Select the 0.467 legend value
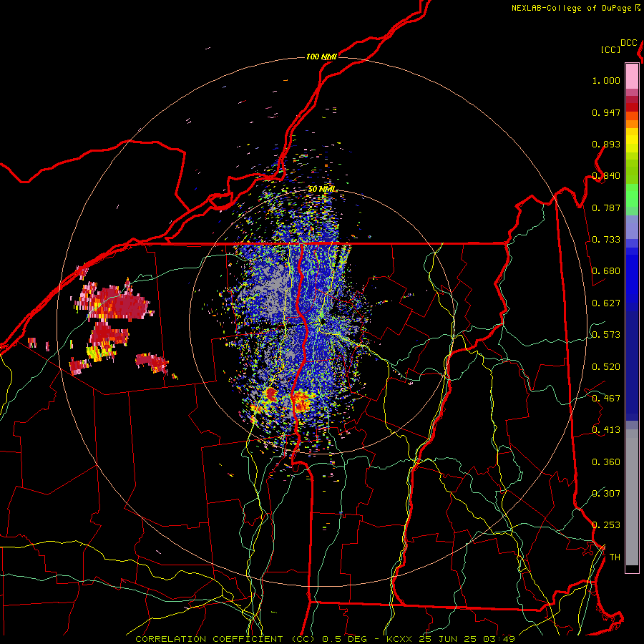This screenshot has height=644, width=644. click(606, 399)
